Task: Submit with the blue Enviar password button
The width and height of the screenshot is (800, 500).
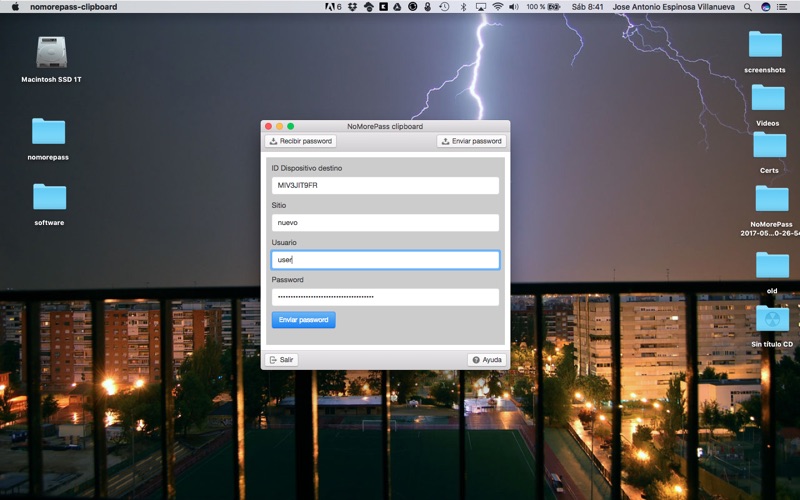Action: pos(304,320)
